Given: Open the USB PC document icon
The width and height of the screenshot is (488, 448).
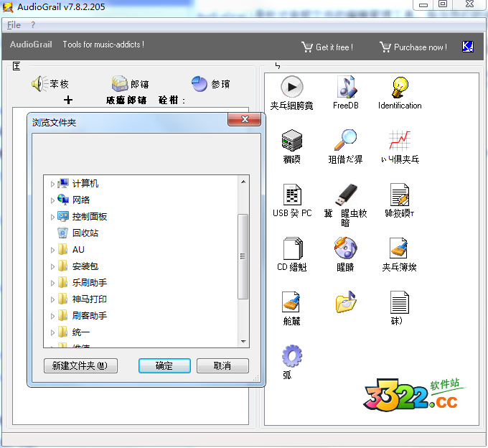Looking at the screenshot, I should [x=292, y=195].
